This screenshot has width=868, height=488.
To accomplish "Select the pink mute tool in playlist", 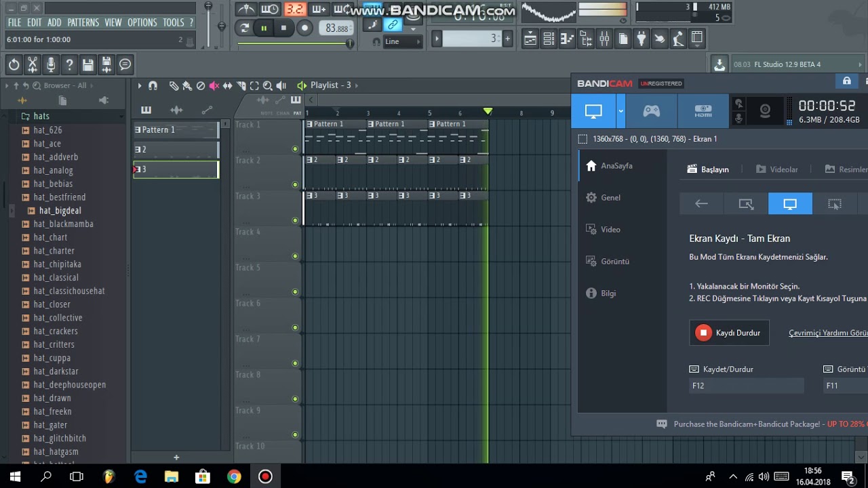I will (214, 85).
